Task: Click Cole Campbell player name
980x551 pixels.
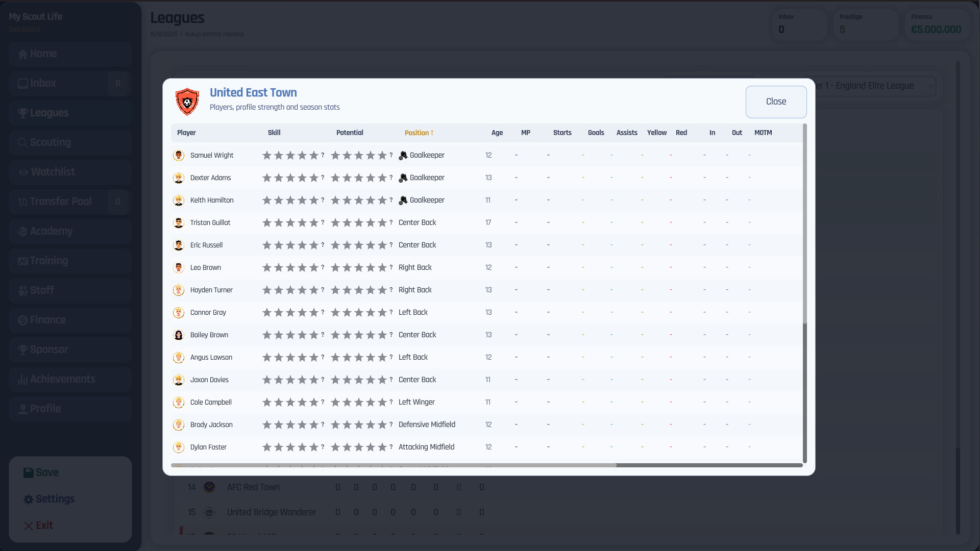Action: point(211,403)
